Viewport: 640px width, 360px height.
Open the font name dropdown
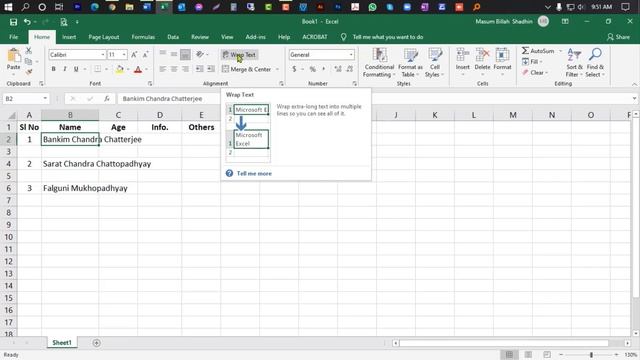coord(102,55)
